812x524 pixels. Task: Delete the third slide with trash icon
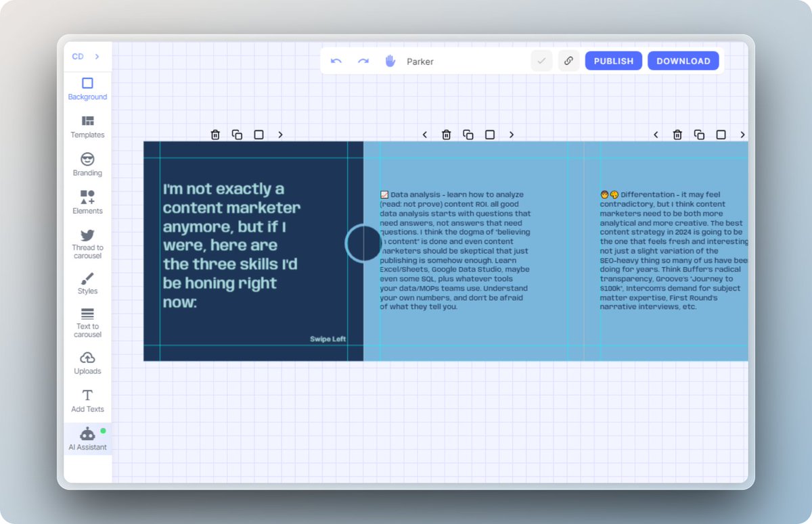point(677,135)
